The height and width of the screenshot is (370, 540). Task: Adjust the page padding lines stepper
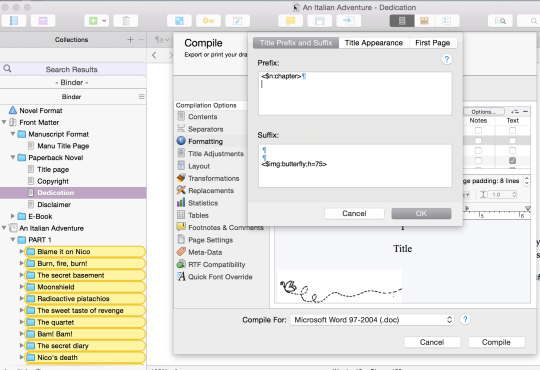(x=527, y=181)
